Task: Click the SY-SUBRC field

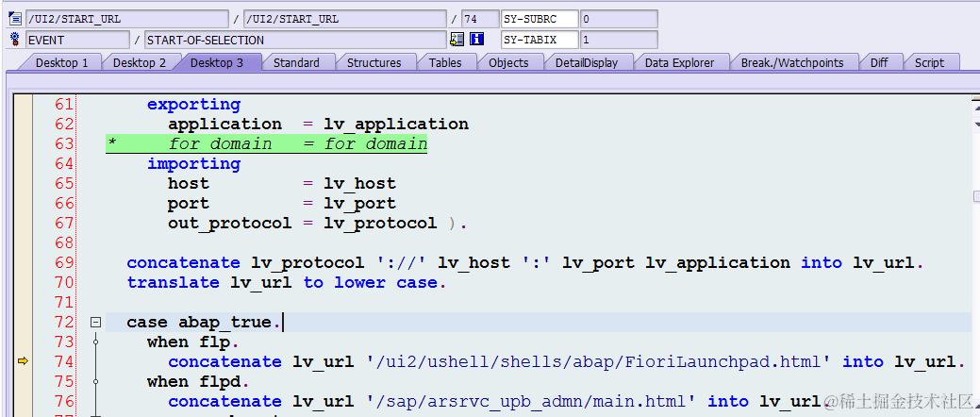Action: tap(540, 19)
